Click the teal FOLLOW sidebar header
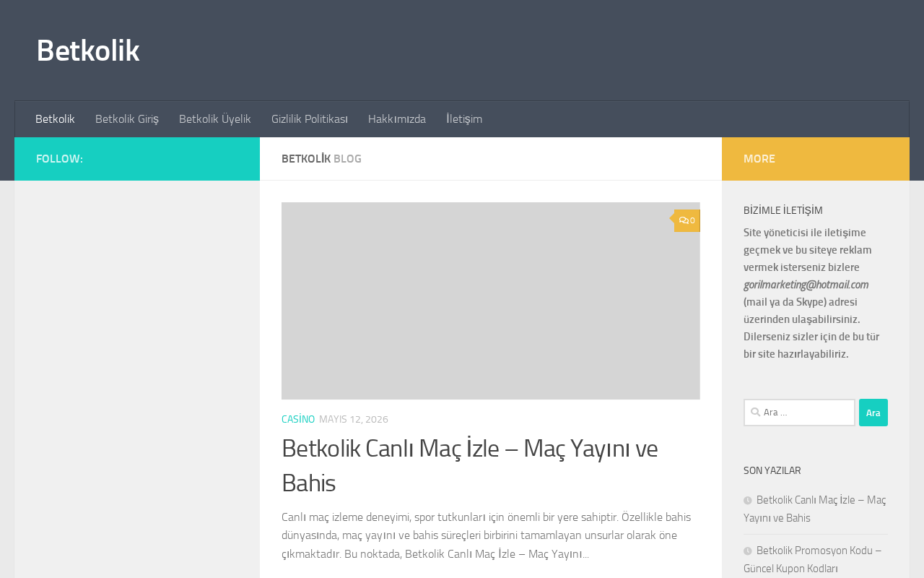This screenshot has width=924, height=578. [137, 159]
